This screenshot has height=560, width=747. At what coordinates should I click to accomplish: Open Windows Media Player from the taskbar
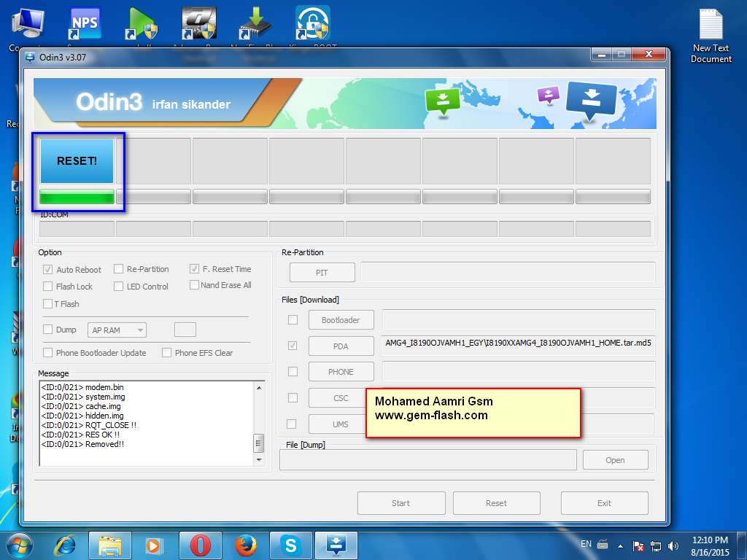(x=155, y=545)
